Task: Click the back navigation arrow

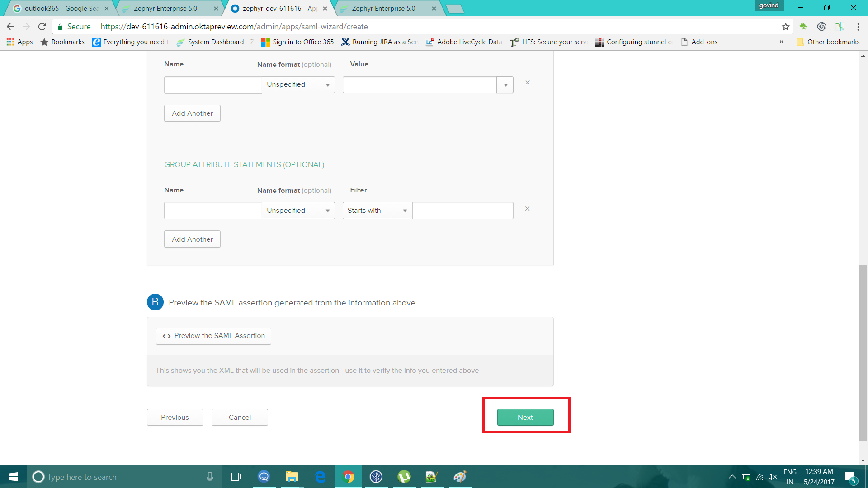Action: [x=10, y=27]
